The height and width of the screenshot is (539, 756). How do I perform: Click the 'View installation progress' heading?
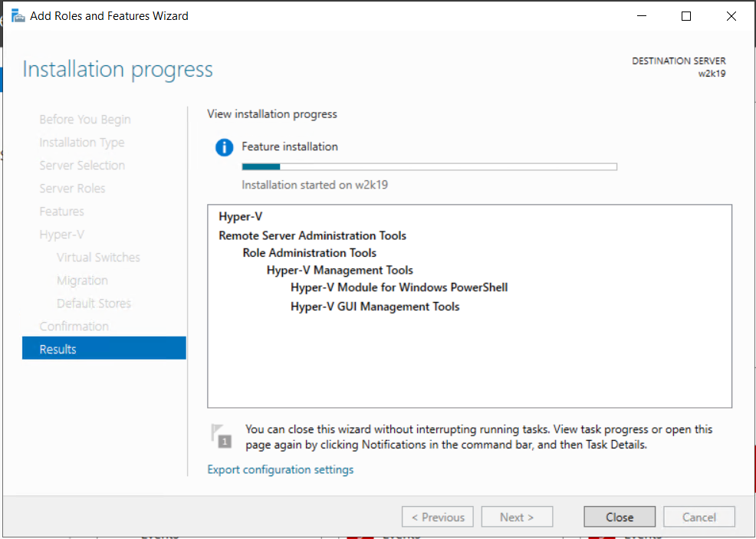tap(272, 114)
